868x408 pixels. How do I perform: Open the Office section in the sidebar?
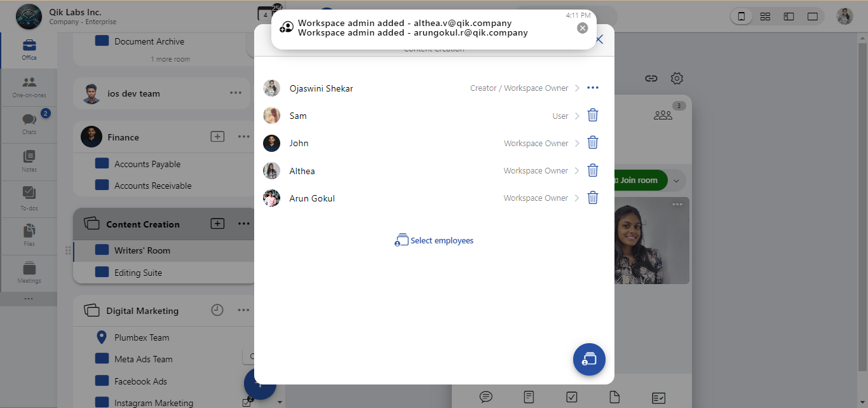click(x=29, y=50)
